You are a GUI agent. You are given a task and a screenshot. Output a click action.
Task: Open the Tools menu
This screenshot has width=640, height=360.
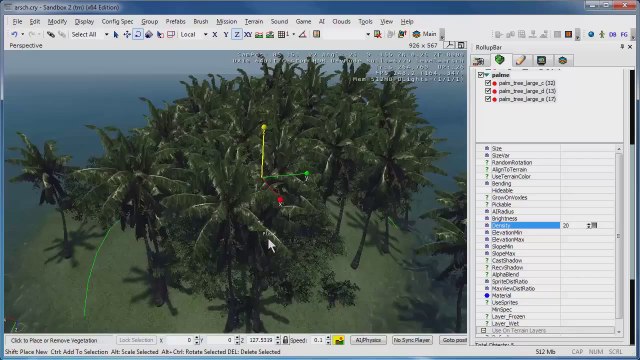tap(365, 21)
